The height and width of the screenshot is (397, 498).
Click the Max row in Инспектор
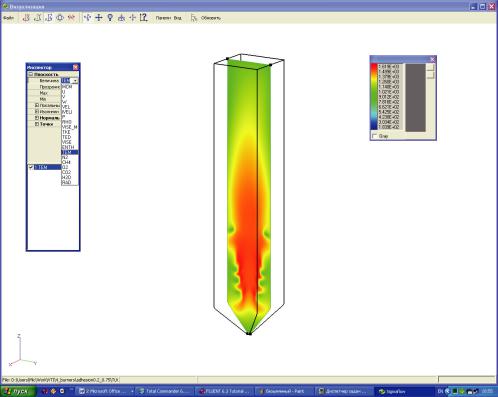pos(45,93)
